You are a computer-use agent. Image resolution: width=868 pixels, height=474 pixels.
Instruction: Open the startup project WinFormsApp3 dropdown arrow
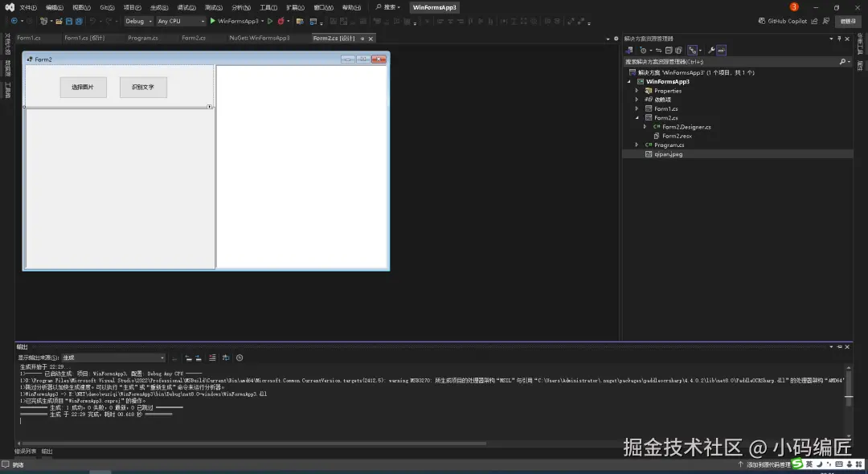(262, 21)
